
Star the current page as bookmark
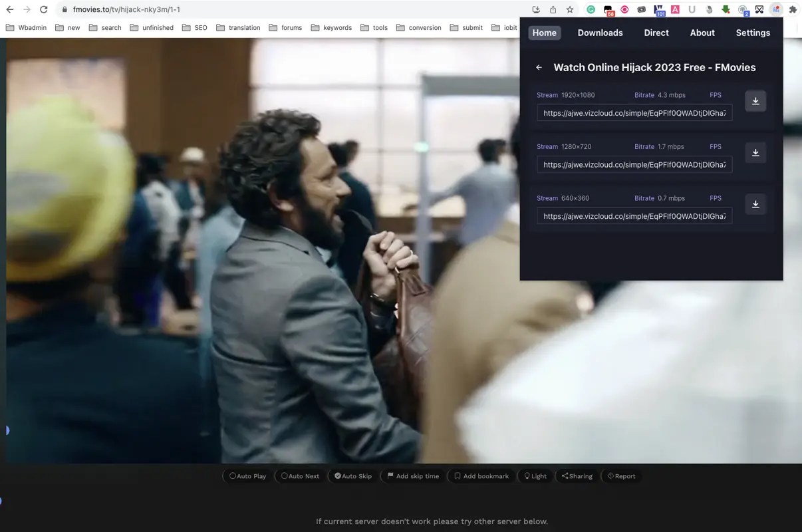pos(569,9)
